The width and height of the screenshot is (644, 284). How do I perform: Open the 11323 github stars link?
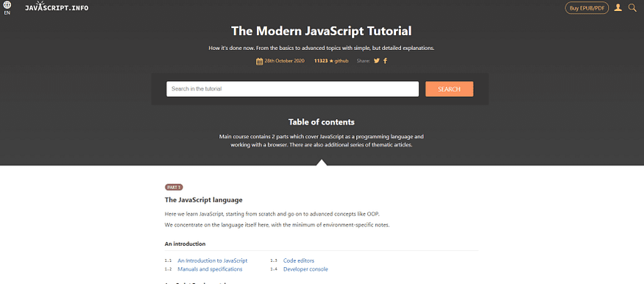[331, 61]
